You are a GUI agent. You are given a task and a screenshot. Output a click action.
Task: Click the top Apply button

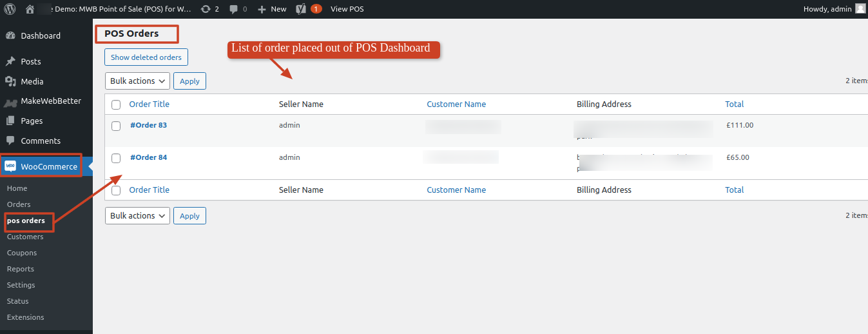point(189,81)
